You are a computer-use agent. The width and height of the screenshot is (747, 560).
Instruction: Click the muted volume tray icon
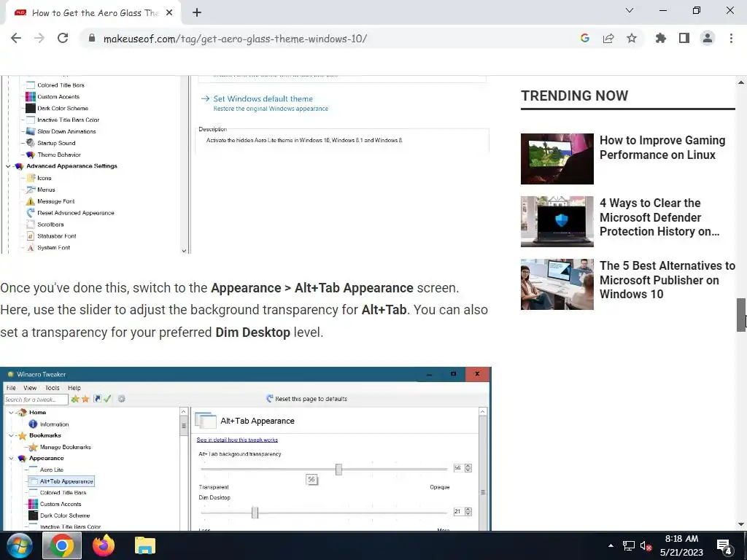point(646,545)
